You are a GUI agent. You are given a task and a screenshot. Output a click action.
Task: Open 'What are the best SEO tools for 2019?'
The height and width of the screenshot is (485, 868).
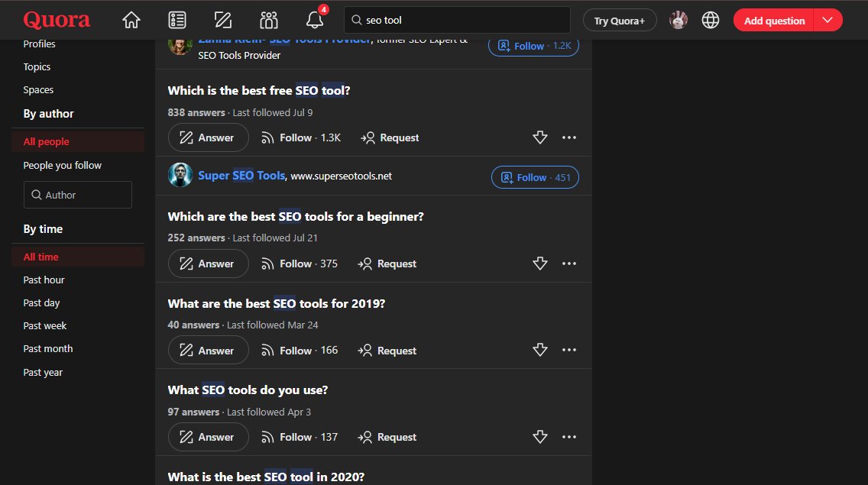pos(277,303)
